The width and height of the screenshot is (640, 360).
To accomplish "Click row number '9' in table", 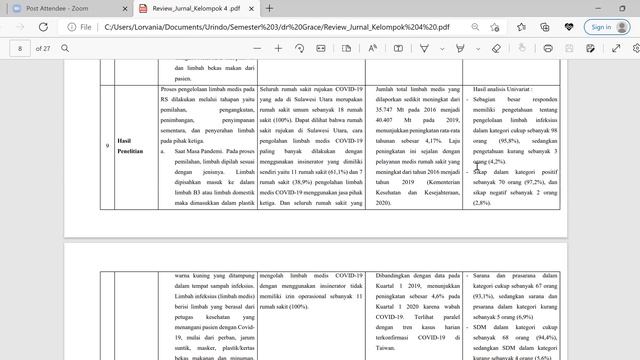I will click(x=107, y=146).
